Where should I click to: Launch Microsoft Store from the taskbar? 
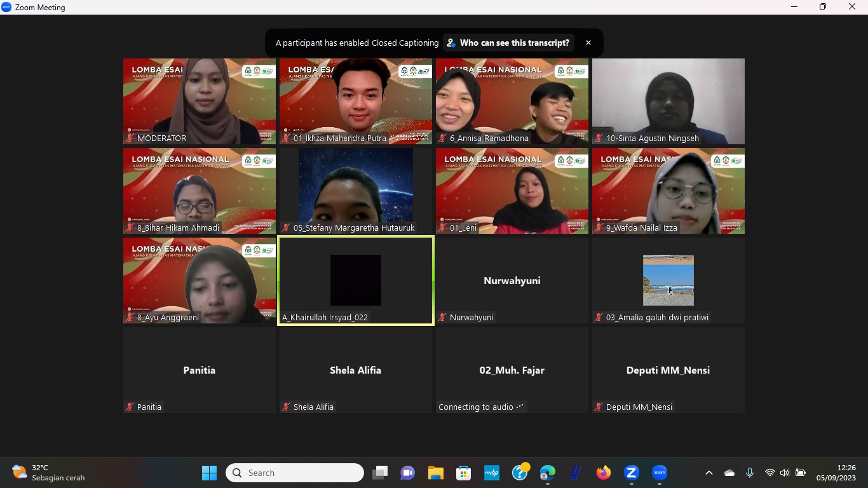[x=463, y=473]
